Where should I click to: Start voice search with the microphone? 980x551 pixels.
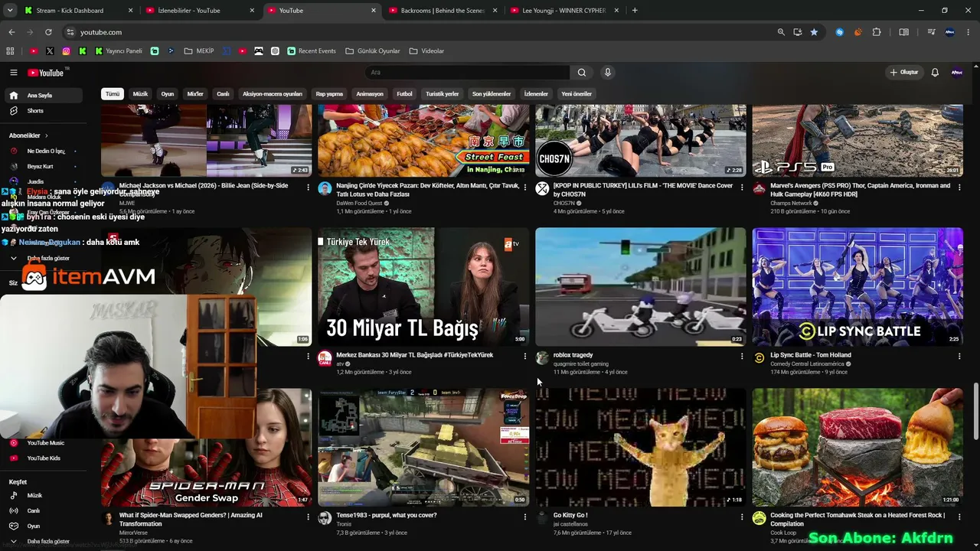pyautogui.click(x=608, y=73)
